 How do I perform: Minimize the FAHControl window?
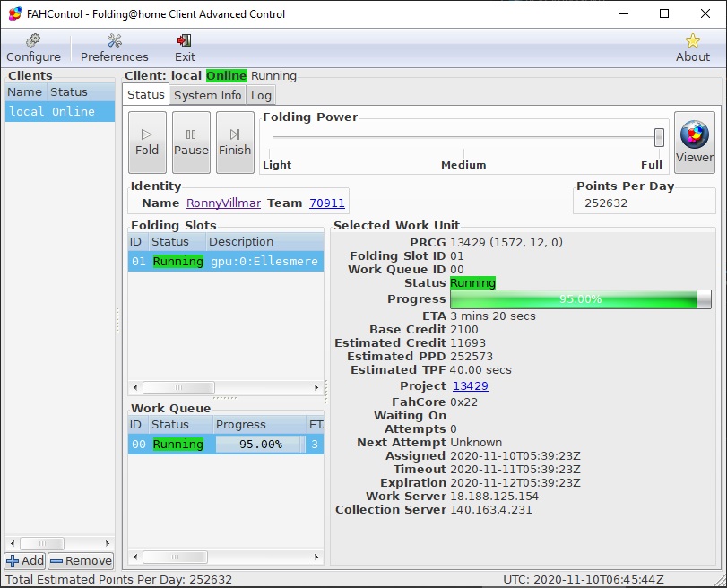coord(624,14)
